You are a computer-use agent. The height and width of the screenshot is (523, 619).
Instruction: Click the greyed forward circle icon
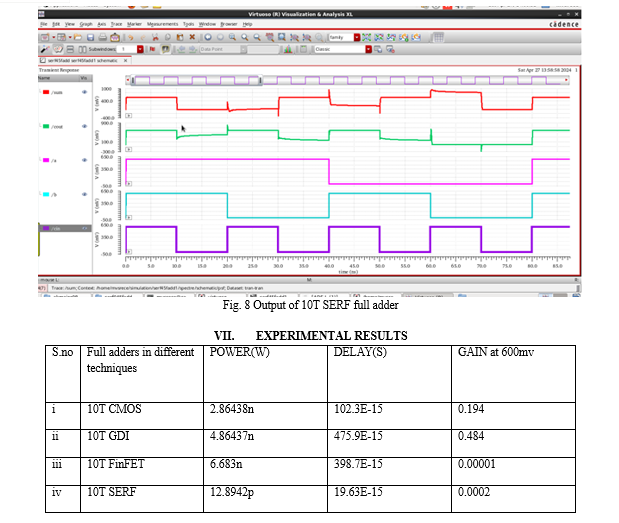[220, 37]
